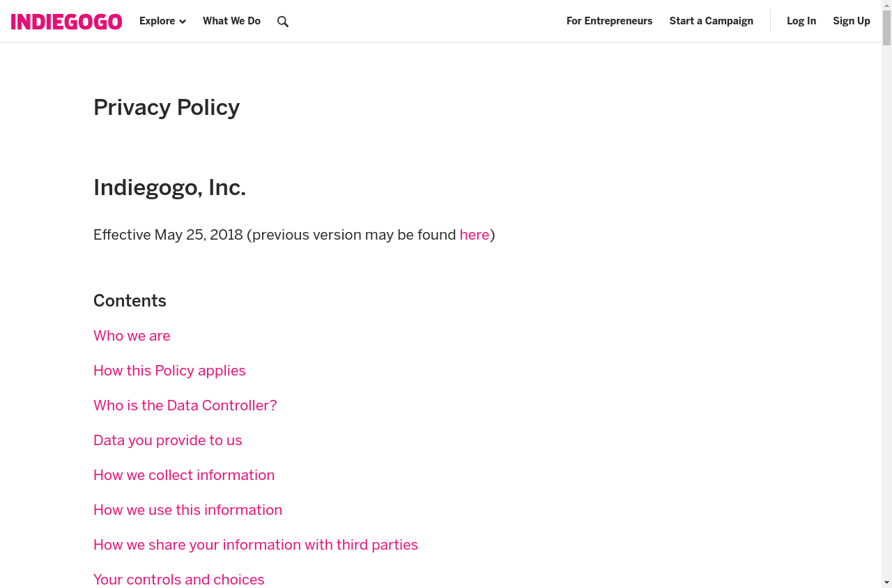Viewport: 892px width, 588px height.
Task: Click the scrollbar up arrow
Action: click(886, 5)
